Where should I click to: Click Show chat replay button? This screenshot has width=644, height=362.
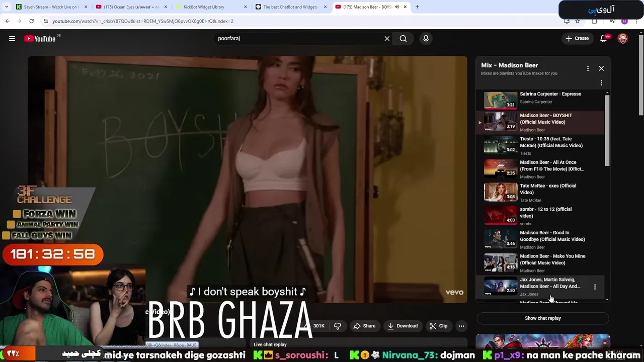pos(543,318)
